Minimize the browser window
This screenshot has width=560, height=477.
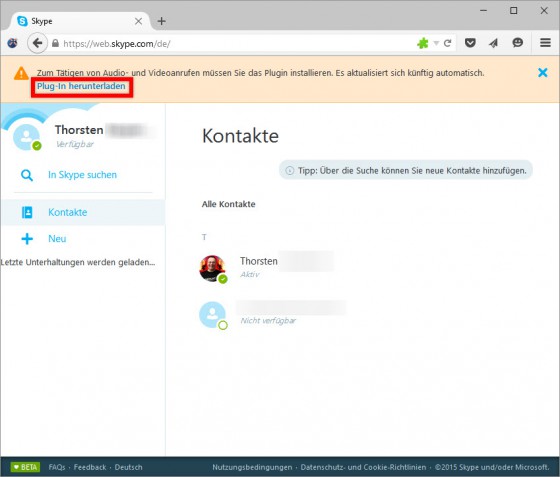coord(484,10)
